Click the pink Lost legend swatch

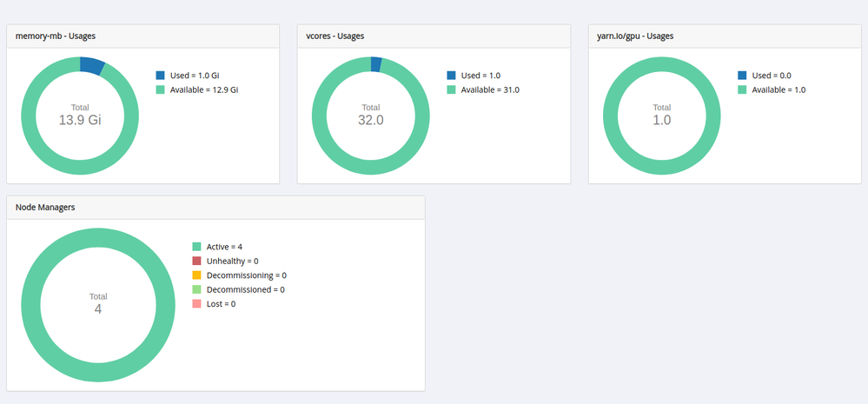196,304
